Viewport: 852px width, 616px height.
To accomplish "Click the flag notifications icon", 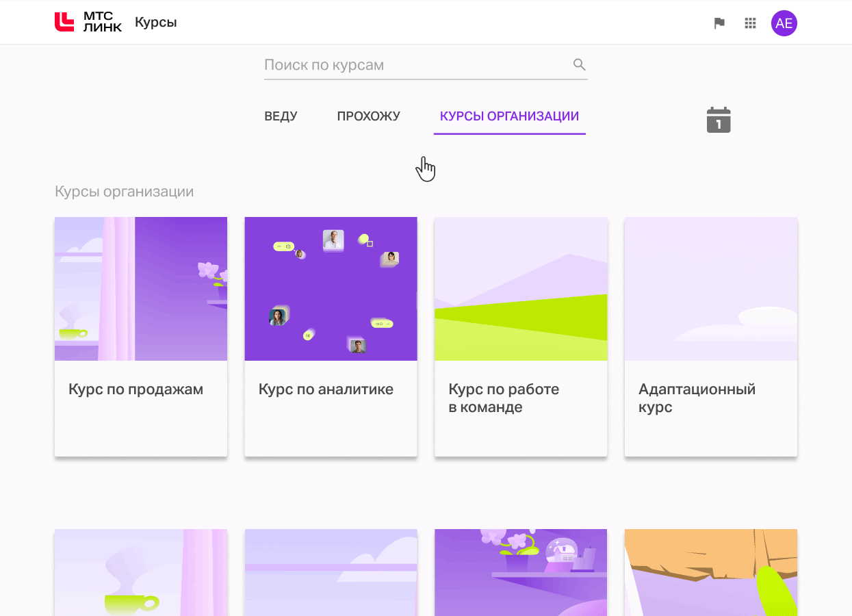I will (719, 23).
